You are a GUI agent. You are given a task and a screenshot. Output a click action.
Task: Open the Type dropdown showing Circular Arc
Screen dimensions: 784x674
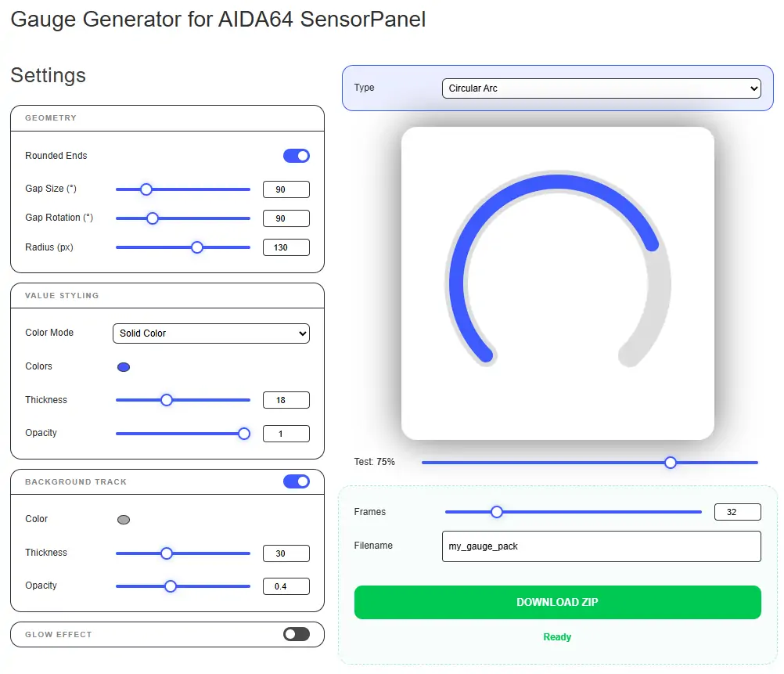point(600,88)
